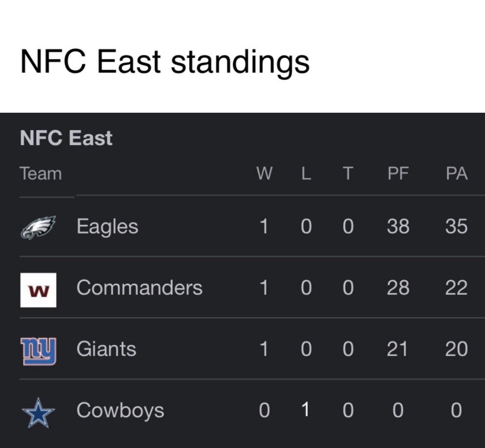Click the Team column header
Viewport: 485px width, 448px height.
coord(41,174)
